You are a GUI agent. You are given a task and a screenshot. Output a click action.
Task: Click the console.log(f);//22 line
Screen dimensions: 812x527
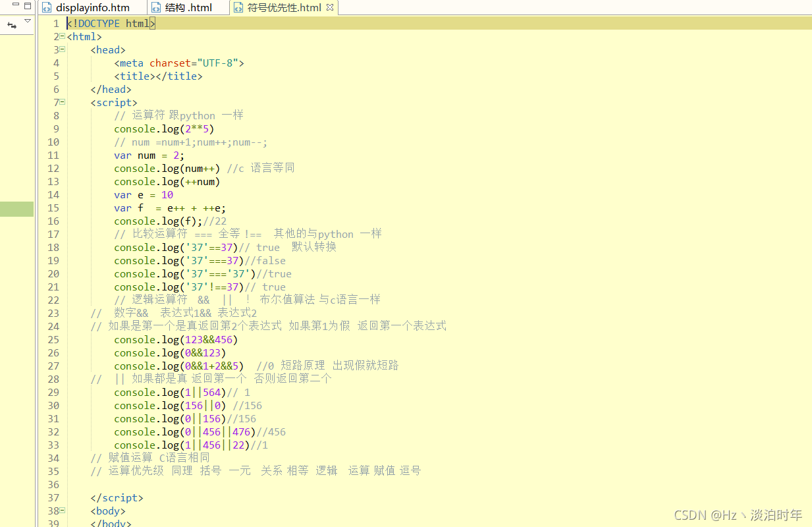tap(170, 221)
